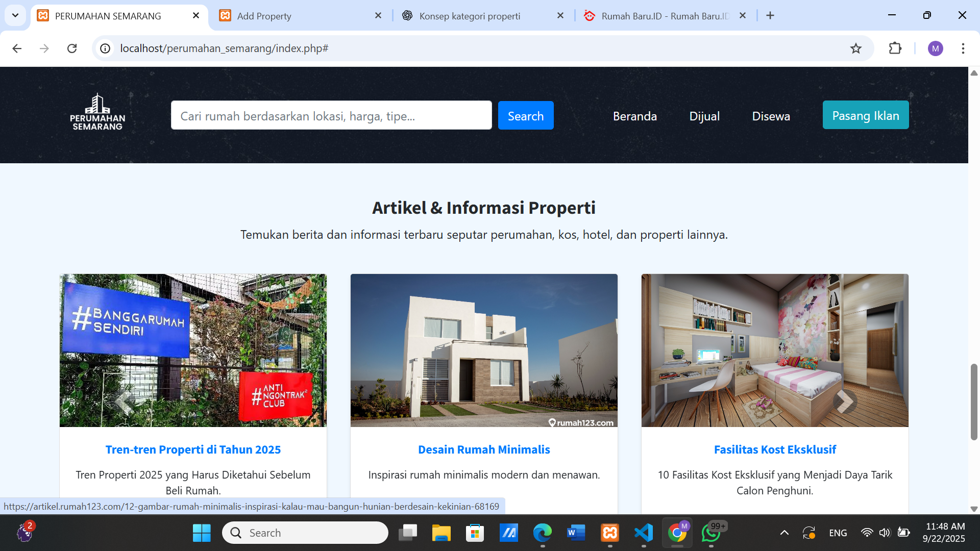Open Chrome's three-dot menu
The height and width of the screenshot is (551, 980).
pyautogui.click(x=964, y=48)
